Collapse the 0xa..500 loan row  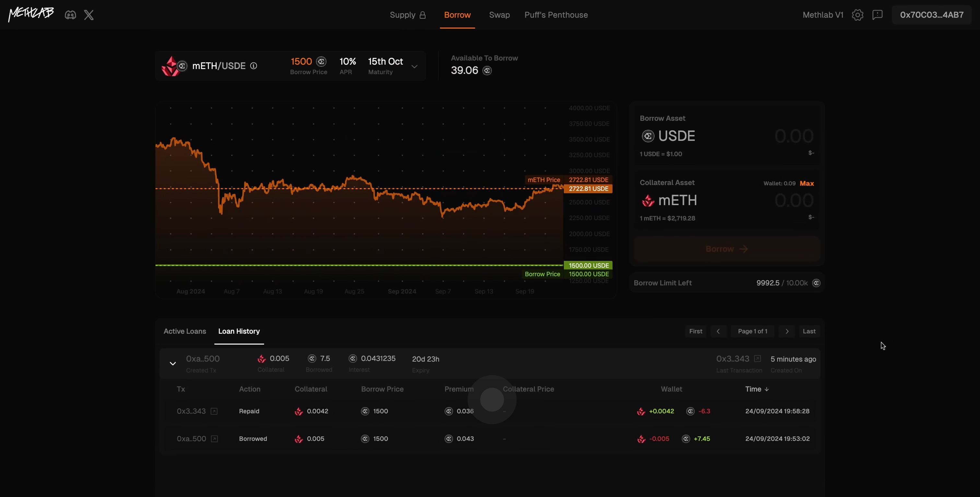[x=173, y=364]
